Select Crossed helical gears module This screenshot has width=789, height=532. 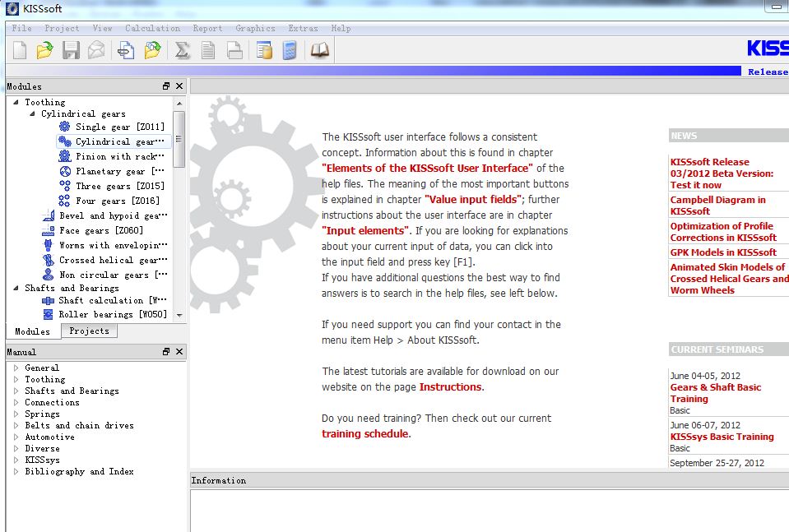point(104,261)
